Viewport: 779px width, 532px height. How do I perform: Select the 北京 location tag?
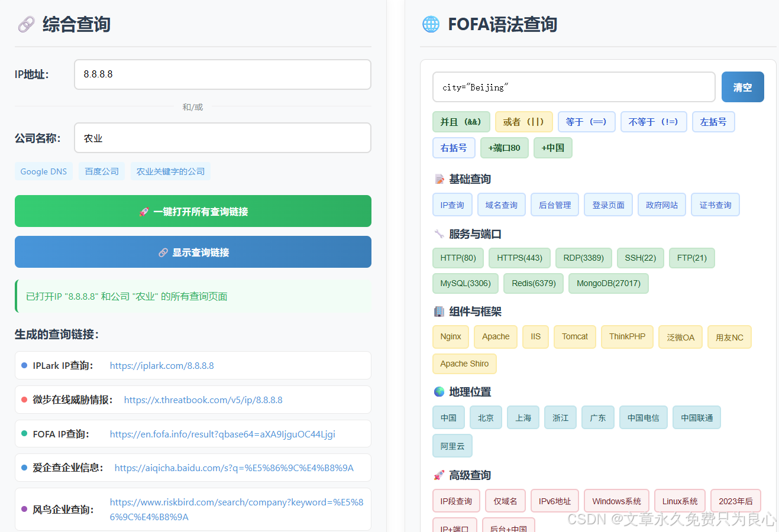pyautogui.click(x=486, y=417)
